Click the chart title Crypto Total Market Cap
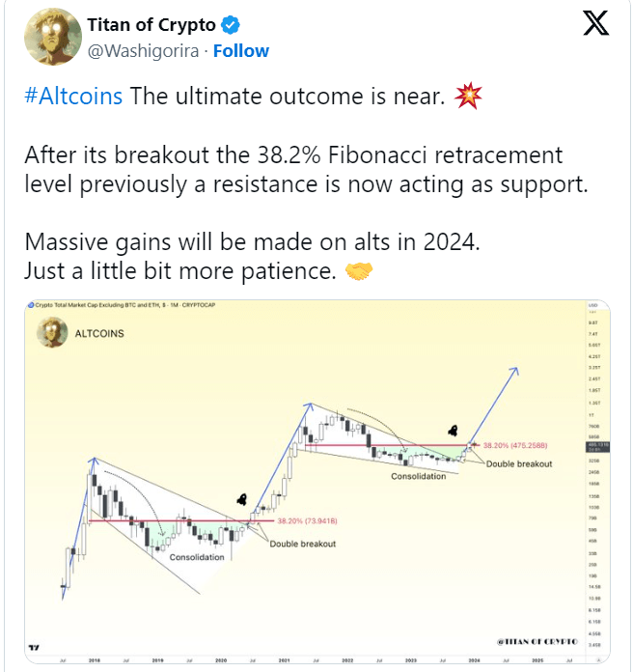The image size is (633, 672). coord(125,305)
